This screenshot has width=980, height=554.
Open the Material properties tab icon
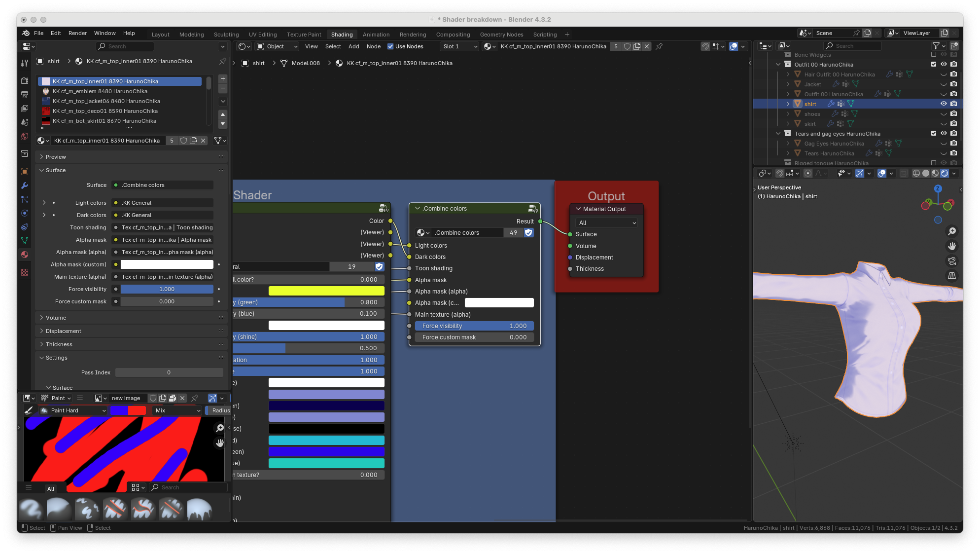[x=25, y=255]
